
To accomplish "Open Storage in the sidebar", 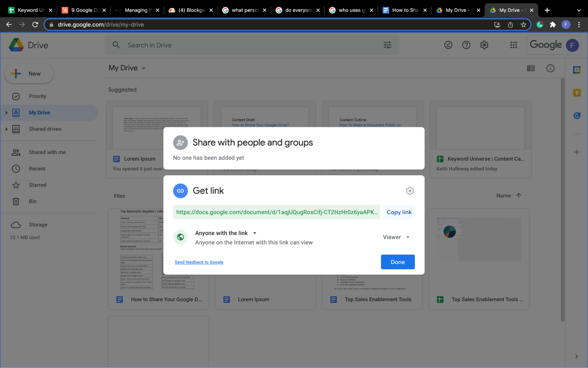I will [x=38, y=225].
